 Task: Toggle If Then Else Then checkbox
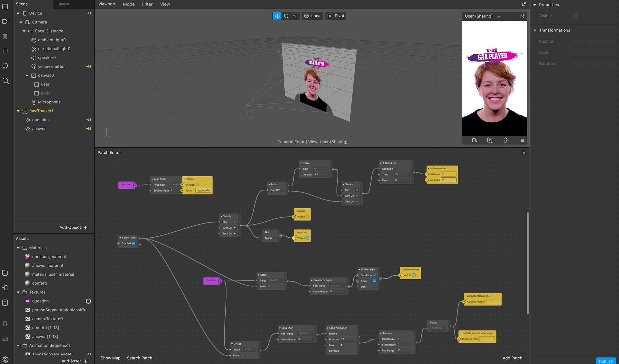coord(374,281)
